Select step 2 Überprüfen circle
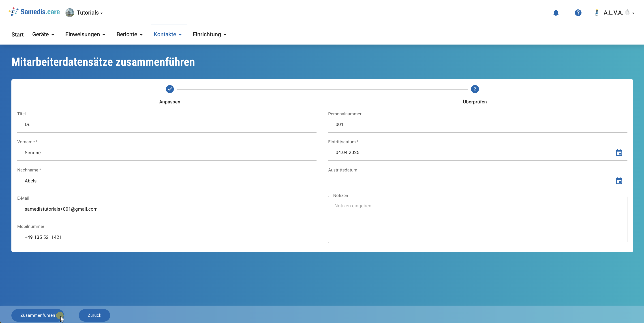This screenshot has width=644, height=323. tap(475, 89)
